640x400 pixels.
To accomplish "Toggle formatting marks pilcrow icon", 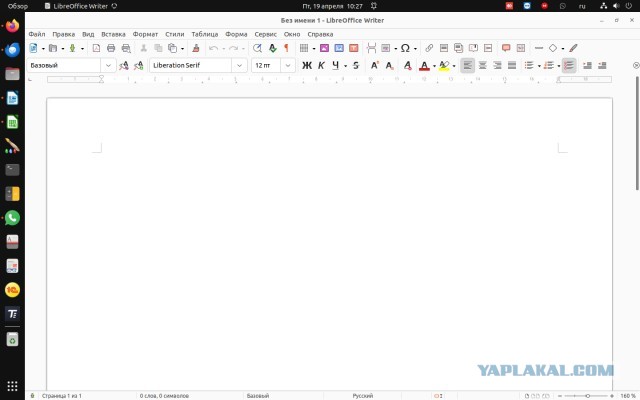I will coord(287,48).
